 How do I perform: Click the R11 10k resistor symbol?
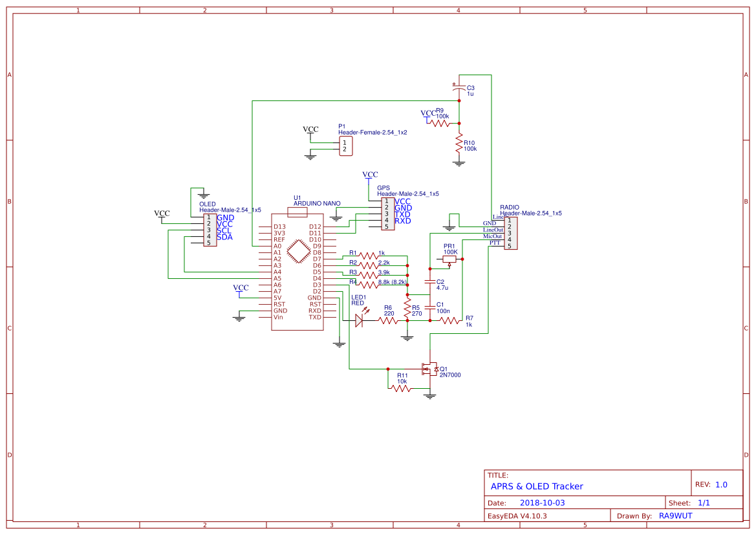(401, 387)
